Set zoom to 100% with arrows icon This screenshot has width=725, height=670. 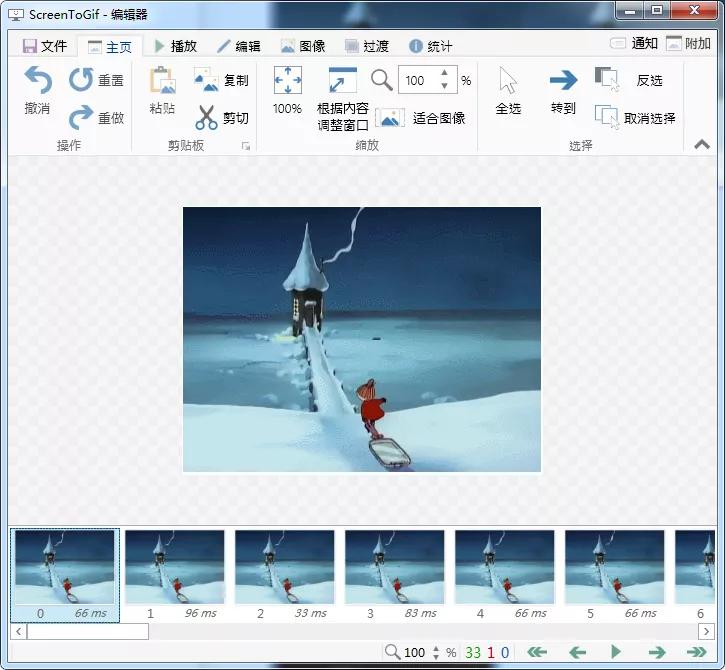[287, 82]
